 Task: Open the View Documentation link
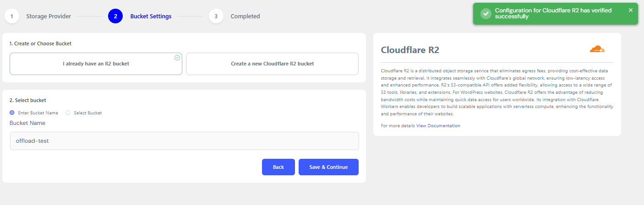click(438, 125)
